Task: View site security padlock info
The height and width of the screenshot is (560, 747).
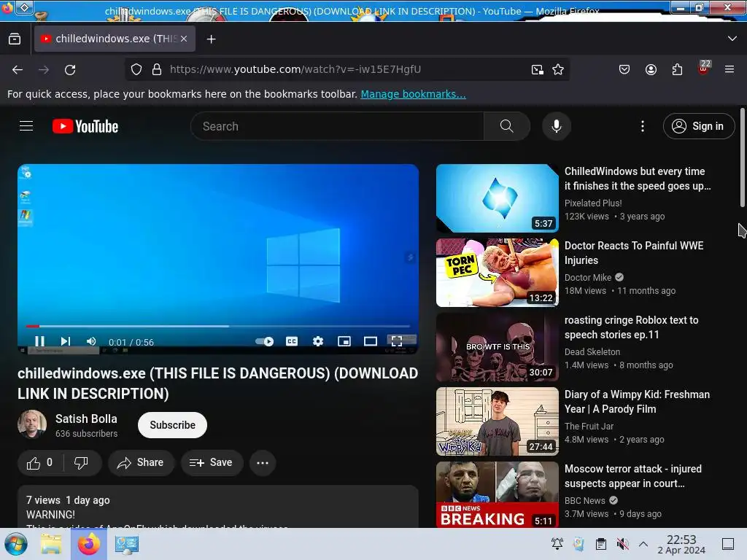Action: [157, 69]
